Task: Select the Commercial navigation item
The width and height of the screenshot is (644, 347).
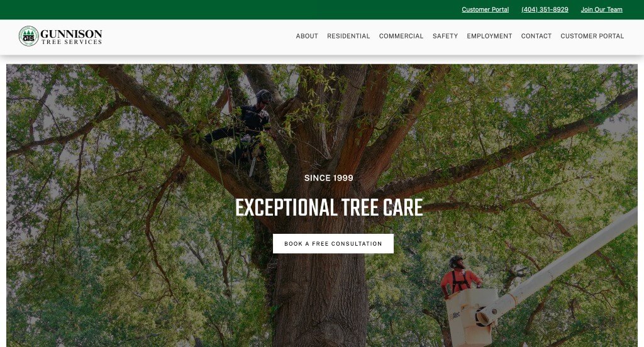Action: (401, 36)
